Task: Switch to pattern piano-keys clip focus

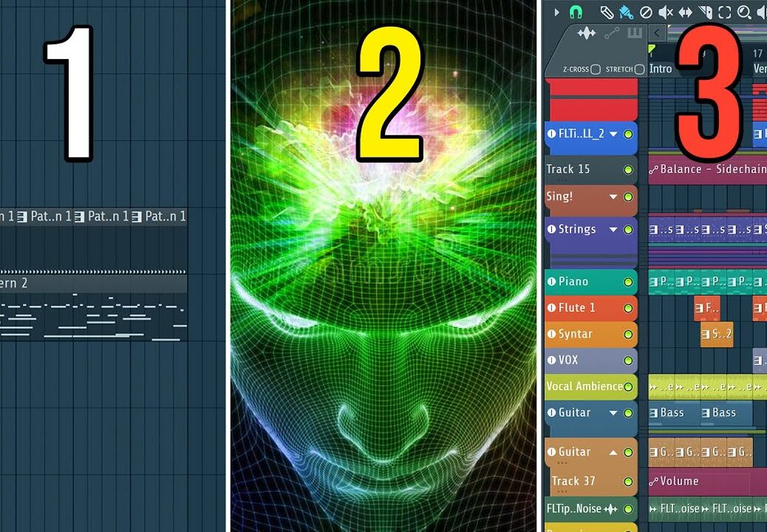Action: [x=635, y=33]
